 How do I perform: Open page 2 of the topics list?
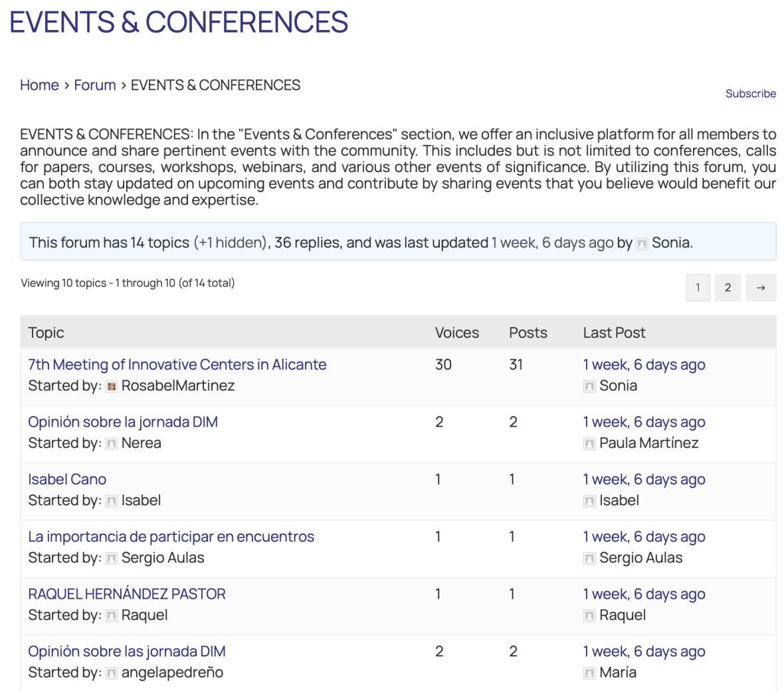tap(728, 288)
